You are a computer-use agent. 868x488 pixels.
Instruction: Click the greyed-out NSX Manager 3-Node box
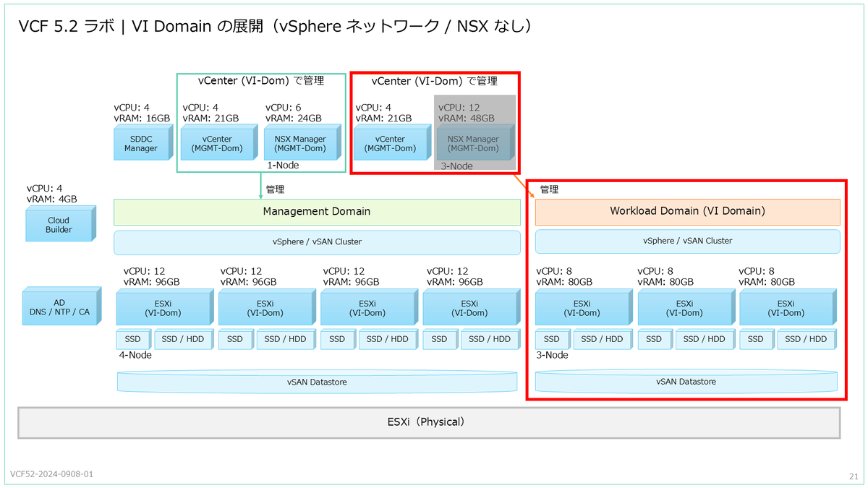pyautogui.click(x=475, y=142)
